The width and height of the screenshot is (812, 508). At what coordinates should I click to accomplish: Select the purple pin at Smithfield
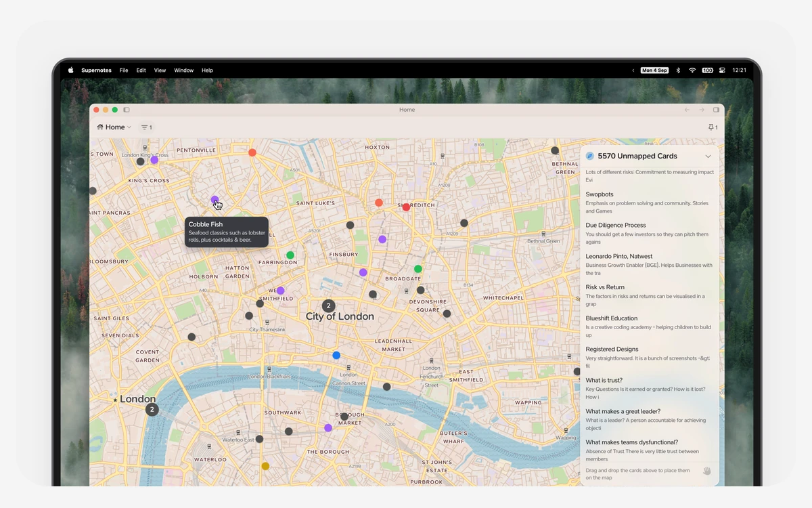281,291
